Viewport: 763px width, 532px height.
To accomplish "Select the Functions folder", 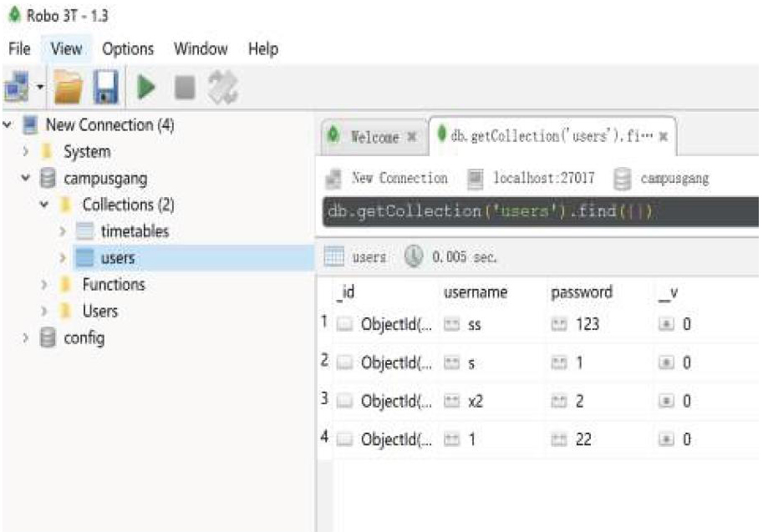I will (114, 284).
